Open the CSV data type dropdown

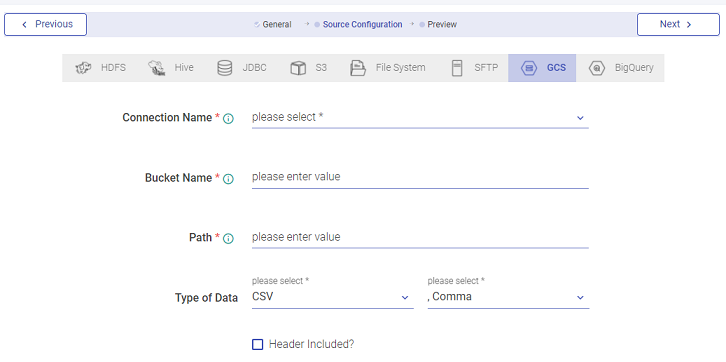(332, 297)
